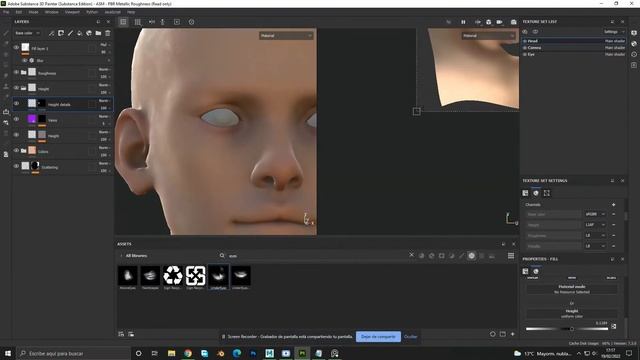
Task: Open the log icon on right dock
Action: click(x=634, y=65)
